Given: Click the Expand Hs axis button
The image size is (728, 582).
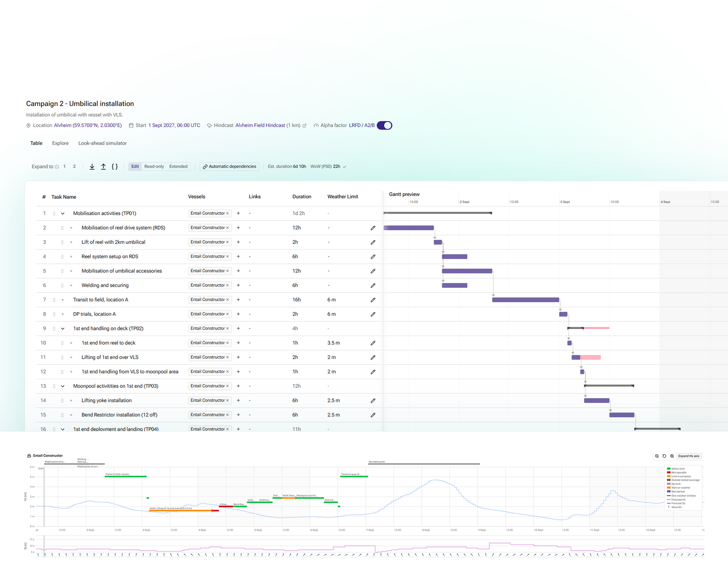Looking at the screenshot, I should (x=689, y=456).
